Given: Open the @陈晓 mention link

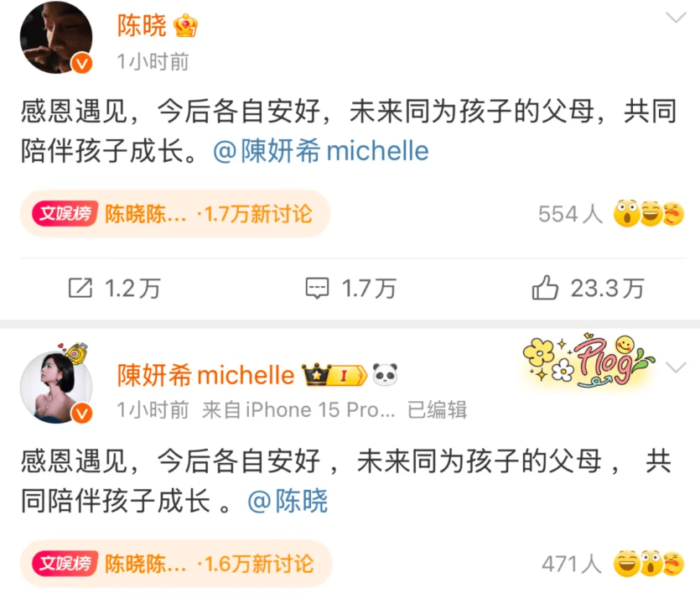Looking at the screenshot, I should click(288, 501).
